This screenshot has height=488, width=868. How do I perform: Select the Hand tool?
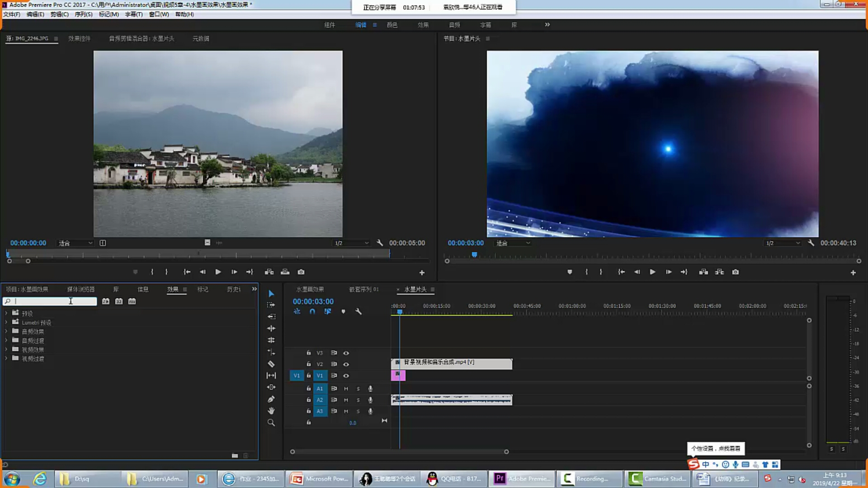271,411
